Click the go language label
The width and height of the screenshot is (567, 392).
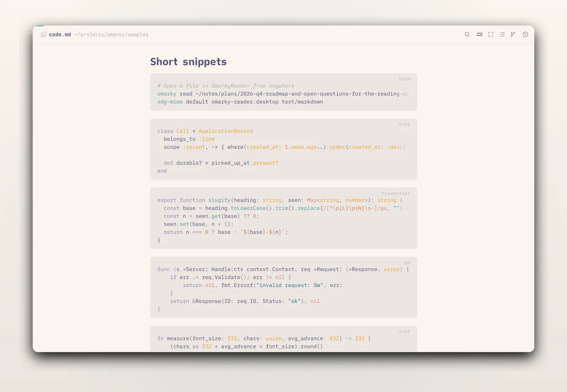(x=407, y=262)
